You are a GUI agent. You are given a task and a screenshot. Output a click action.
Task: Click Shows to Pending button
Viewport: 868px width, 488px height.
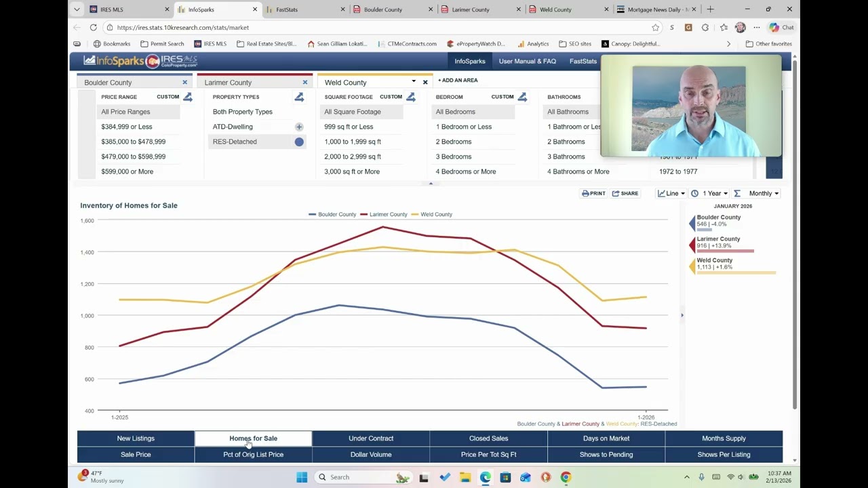coord(606,455)
